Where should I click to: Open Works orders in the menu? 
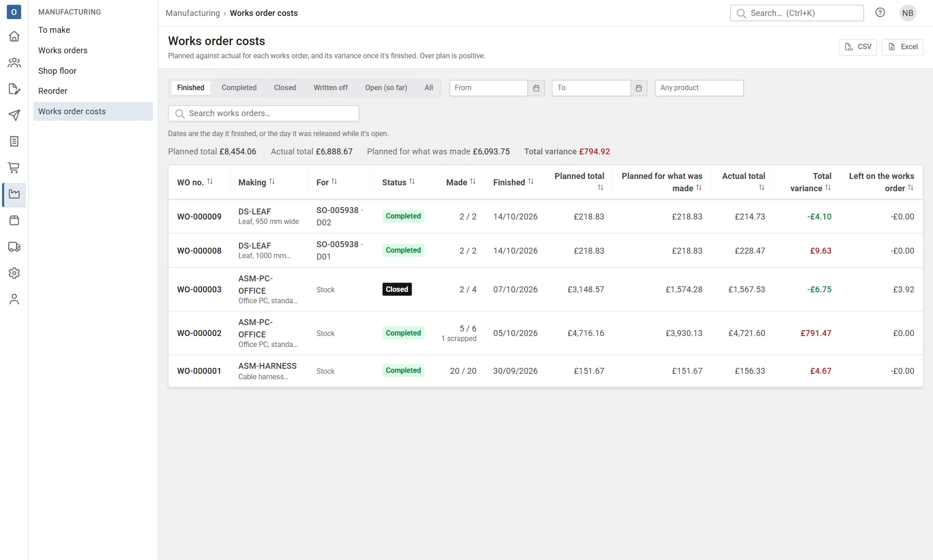(93, 50)
